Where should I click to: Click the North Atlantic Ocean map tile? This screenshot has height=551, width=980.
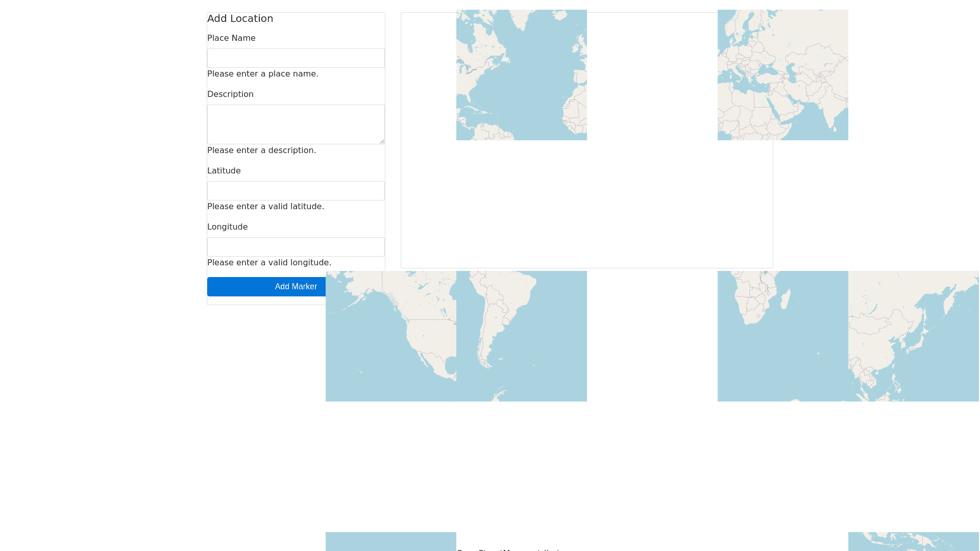coord(521,75)
